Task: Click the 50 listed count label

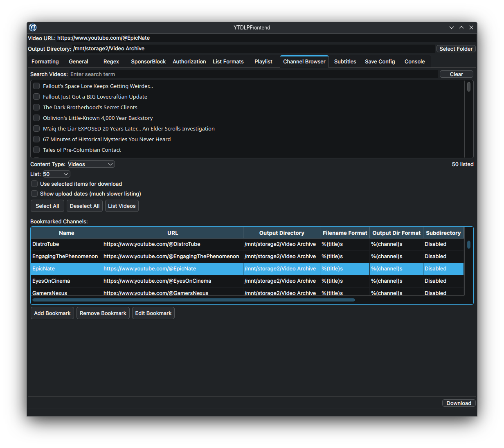Action: pyautogui.click(x=463, y=164)
